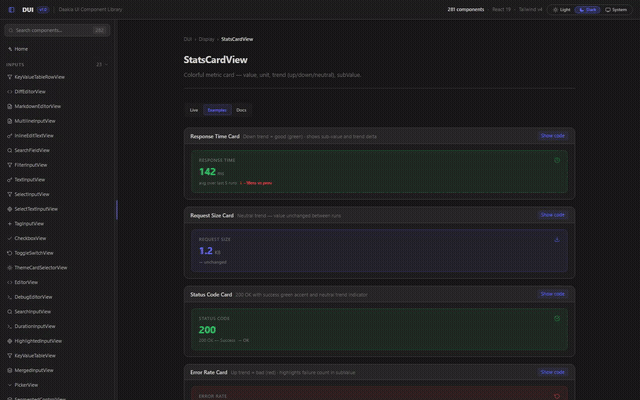Image resolution: width=640 pixels, height=400 pixels.
Task: Click the sidebar scrollbar thumb
Action: [x=117, y=210]
